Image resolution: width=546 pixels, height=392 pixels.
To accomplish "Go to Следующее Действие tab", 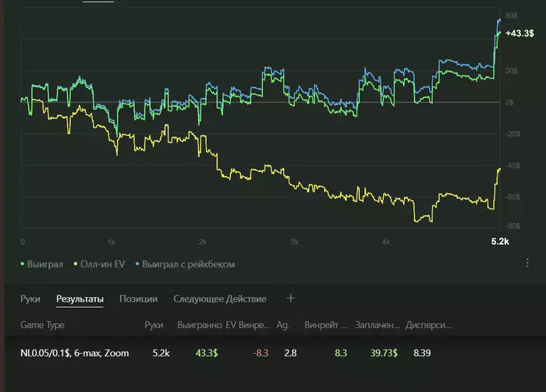I will pyautogui.click(x=219, y=298).
